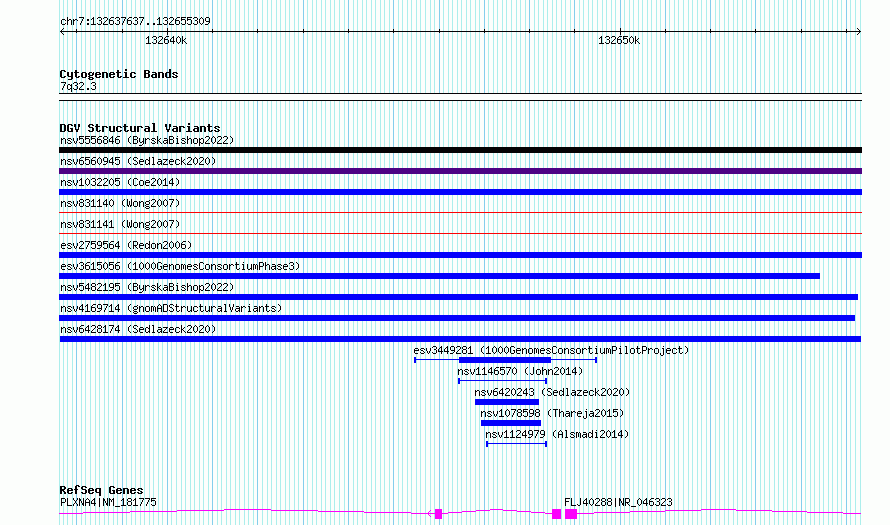Click the blue bar for nsv1032205

[460, 192]
